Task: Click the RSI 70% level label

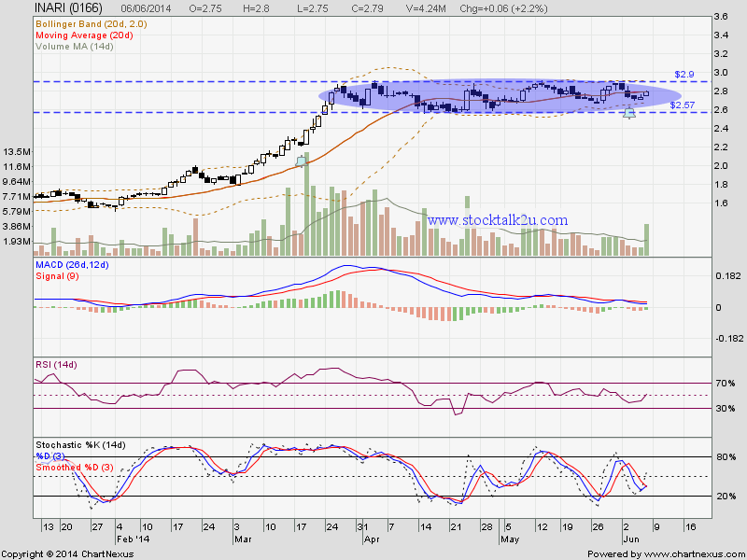Action: coord(725,384)
